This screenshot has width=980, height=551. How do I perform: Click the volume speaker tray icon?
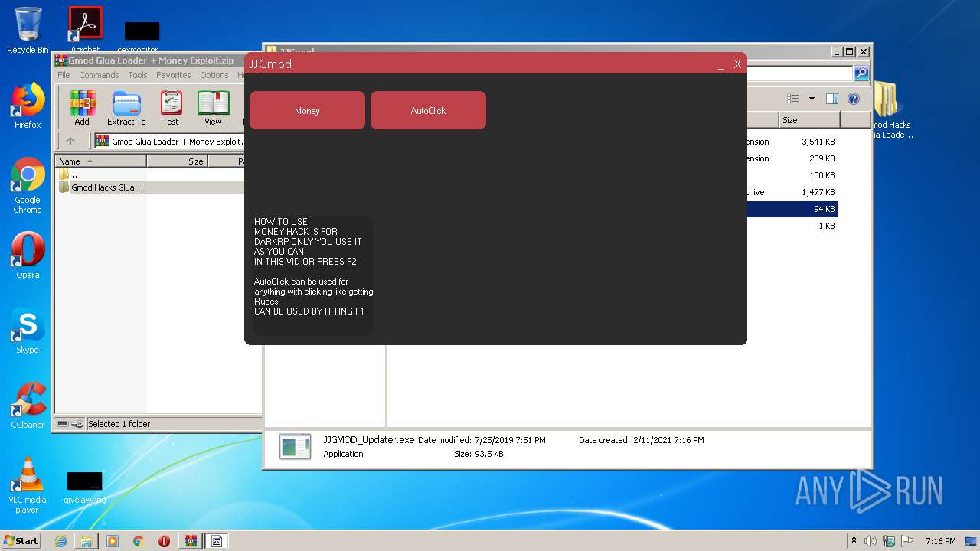871,541
